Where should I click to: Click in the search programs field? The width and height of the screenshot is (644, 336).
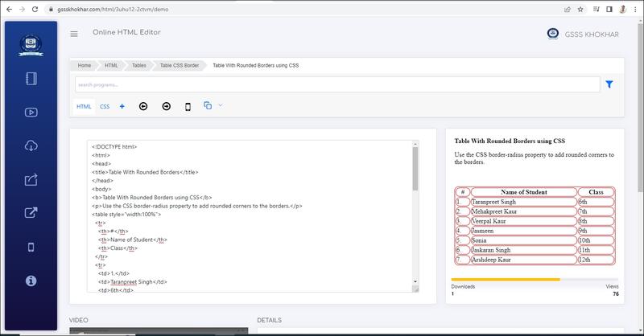336,84
